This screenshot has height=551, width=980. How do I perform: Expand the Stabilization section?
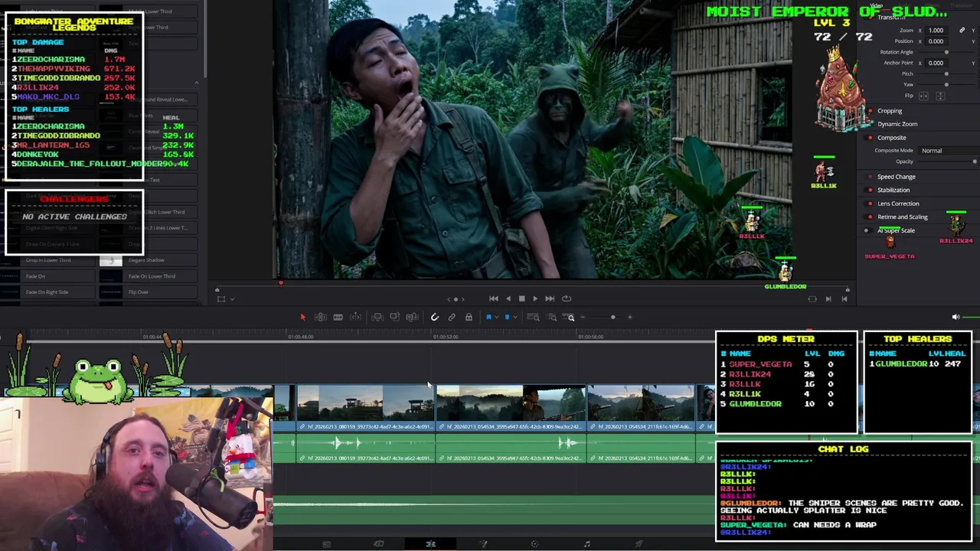893,190
